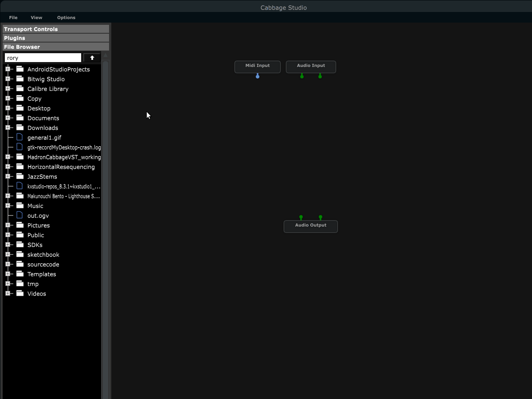This screenshot has width=532, height=399.
Task: Click the directory path field showing rory
Action: 43,58
